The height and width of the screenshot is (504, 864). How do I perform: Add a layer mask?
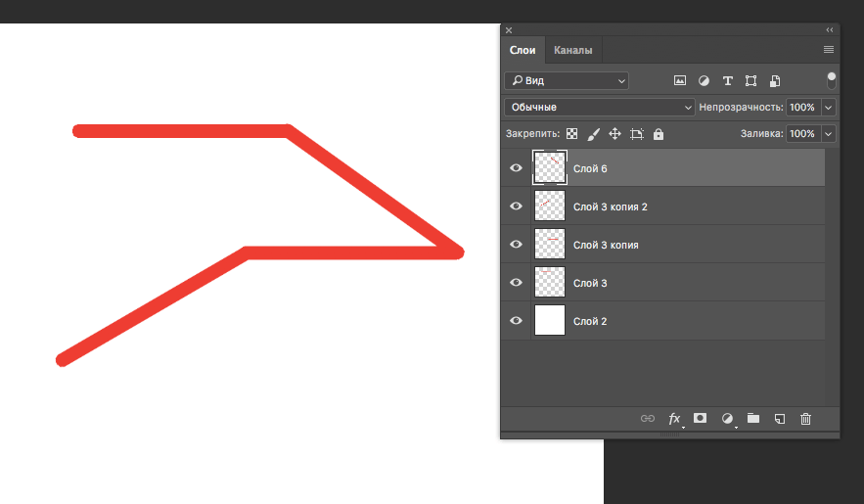pos(700,418)
